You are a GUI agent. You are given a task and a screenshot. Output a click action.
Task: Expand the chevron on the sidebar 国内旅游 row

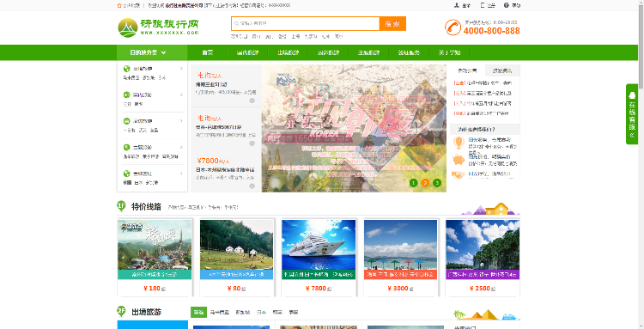pyautogui.click(x=181, y=94)
